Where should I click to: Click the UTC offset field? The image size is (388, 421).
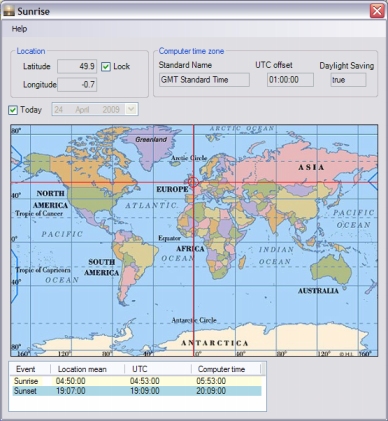click(290, 80)
